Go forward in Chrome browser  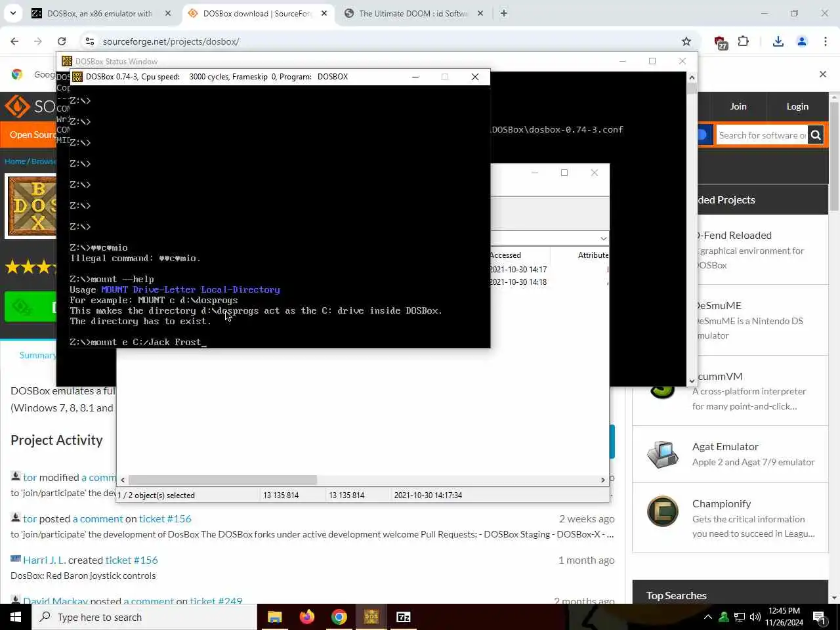[x=38, y=41]
